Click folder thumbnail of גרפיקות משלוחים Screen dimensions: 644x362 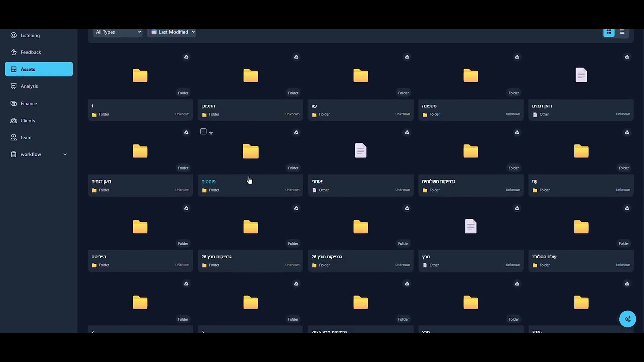point(471,151)
